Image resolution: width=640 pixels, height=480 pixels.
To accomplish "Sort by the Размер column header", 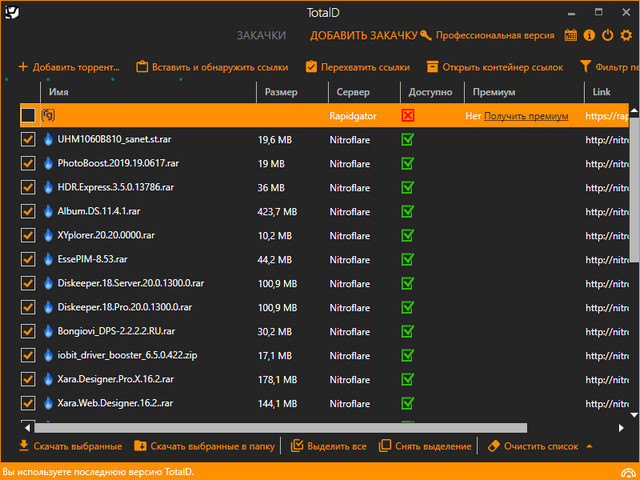I will pyautogui.click(x=292, y=92).
